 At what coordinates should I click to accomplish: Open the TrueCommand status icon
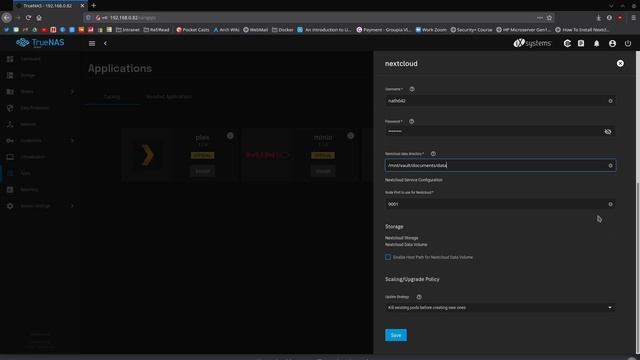(567, 43)
